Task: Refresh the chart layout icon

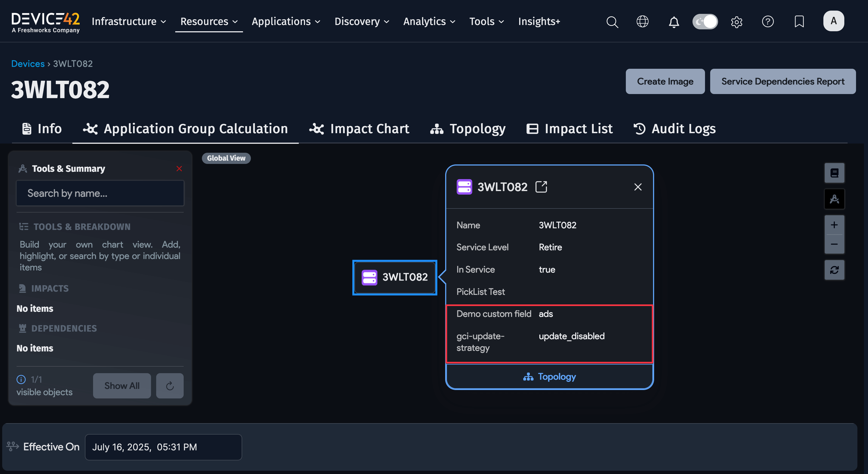Action: [x=834, y=270]
